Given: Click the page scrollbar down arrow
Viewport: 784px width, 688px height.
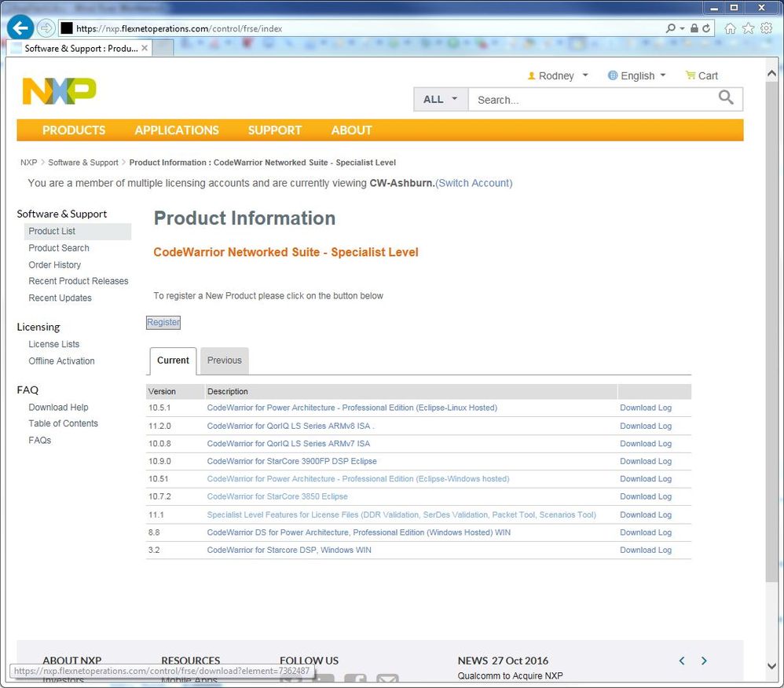Looking at the screenshot, I should point(771,666).
